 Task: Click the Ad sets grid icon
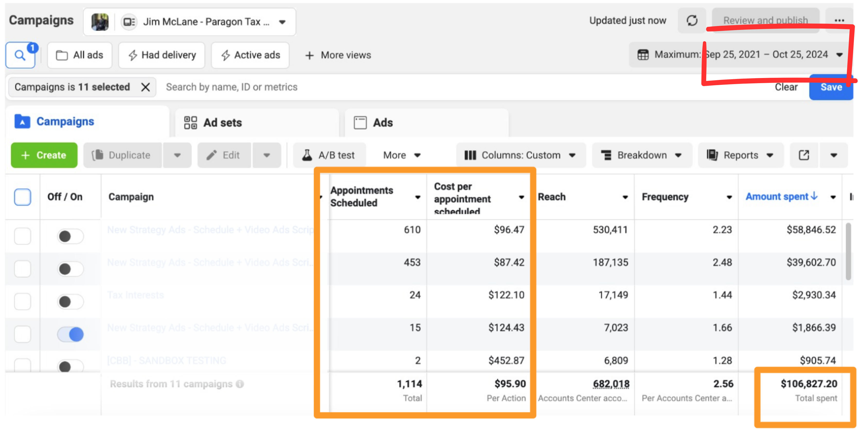(190, 122)
